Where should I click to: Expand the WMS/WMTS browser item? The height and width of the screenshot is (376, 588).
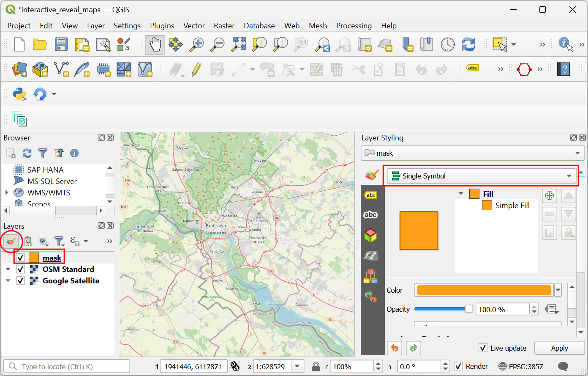7,192
